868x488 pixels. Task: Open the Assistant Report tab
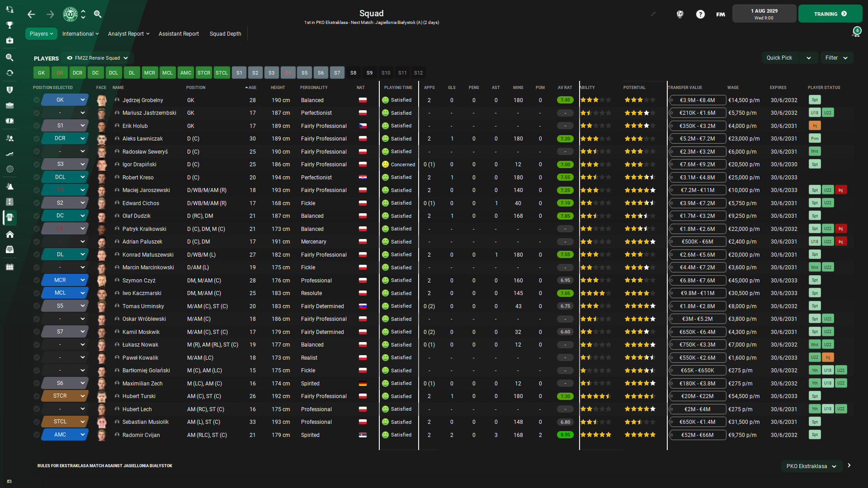pyautogui.click(x=179, y=33)
